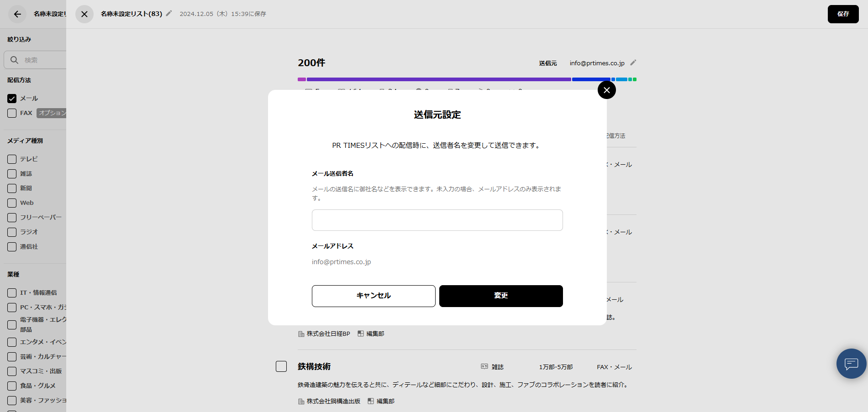Check the マスコミ・出版 industry

(12, 371)
